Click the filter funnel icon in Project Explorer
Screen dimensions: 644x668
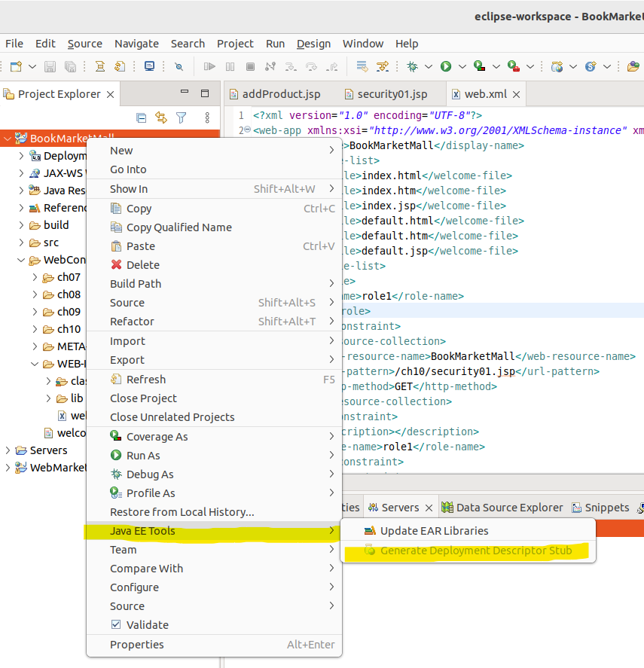click(181, 117)
